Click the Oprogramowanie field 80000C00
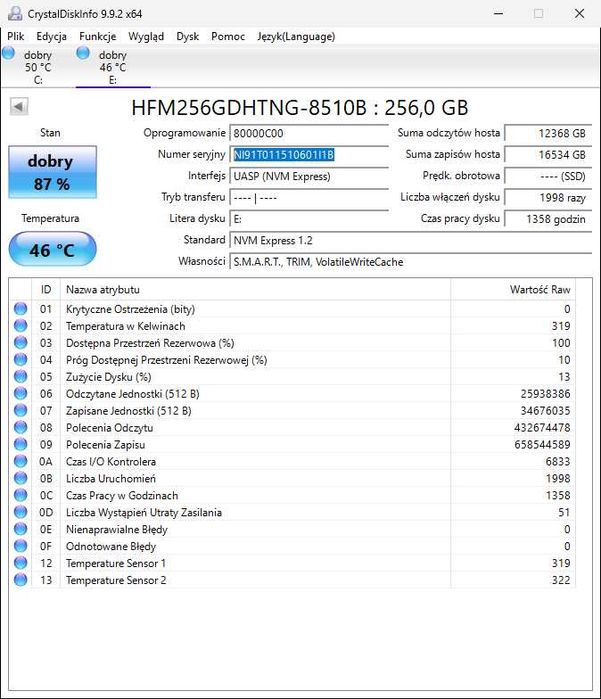Image resolution: width=601 pixels, height=699 pixels. (309, 133)
